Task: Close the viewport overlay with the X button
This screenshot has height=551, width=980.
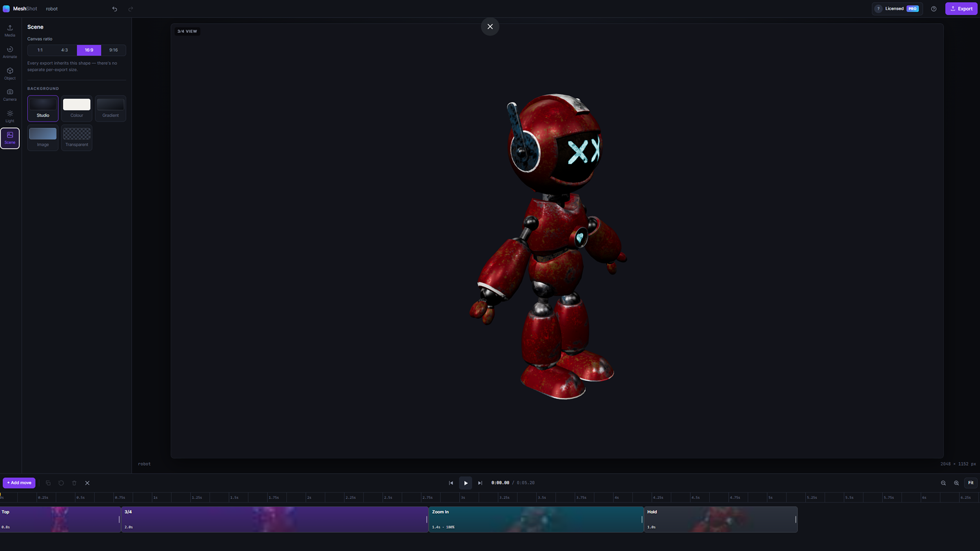Action: (x=490, y=27)
